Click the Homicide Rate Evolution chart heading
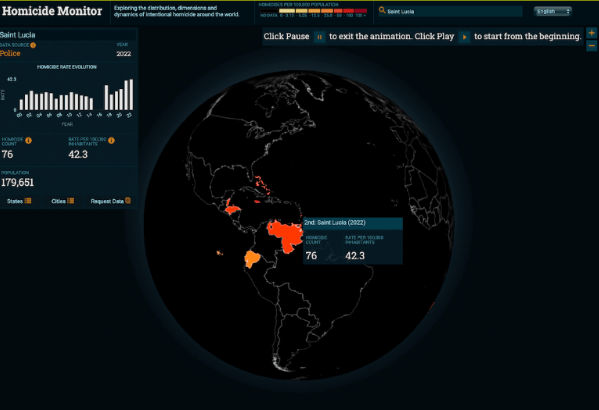Viewport: 599px width, 410px height. tap(67, 67)
